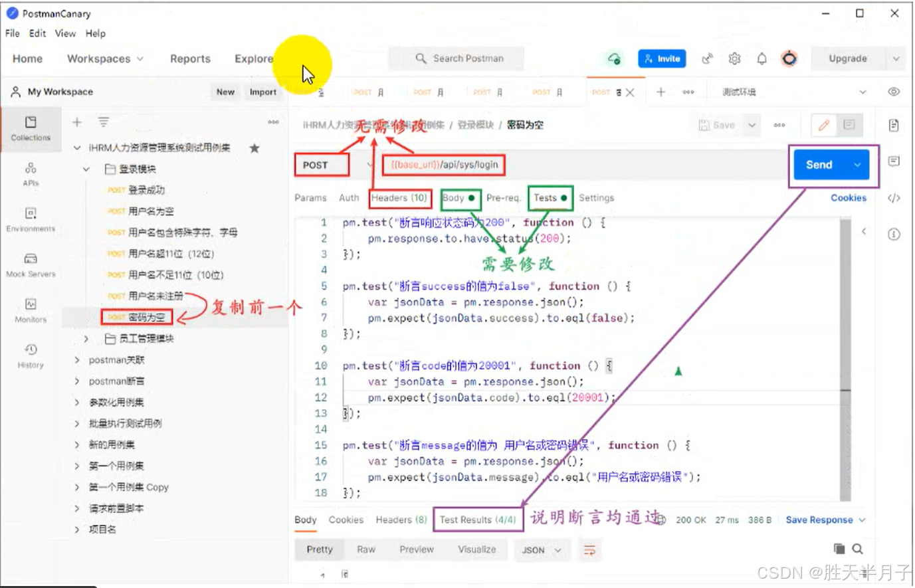Click the Send button

pyautogui.click(x=819, y=165)
